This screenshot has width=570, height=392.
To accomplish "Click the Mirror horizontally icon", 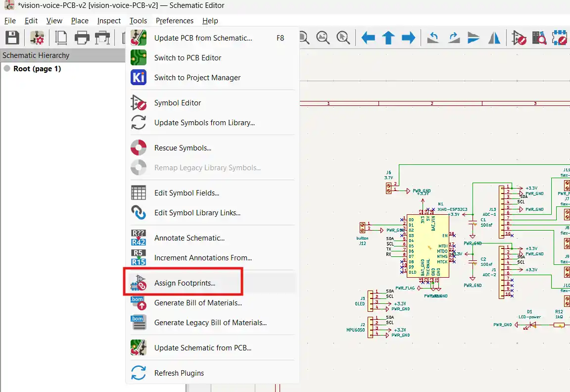I will (x=494, y=38).
